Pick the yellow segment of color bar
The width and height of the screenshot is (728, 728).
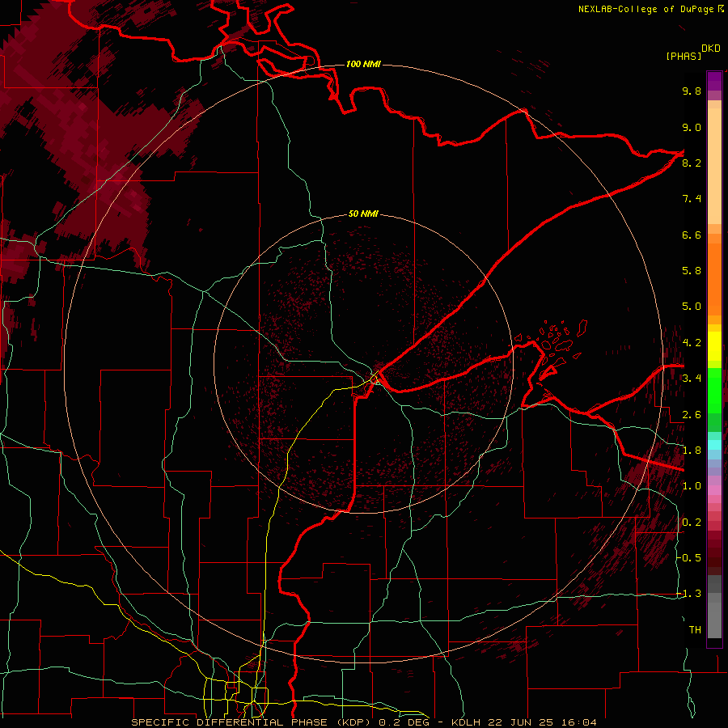[x=714, y=346]
